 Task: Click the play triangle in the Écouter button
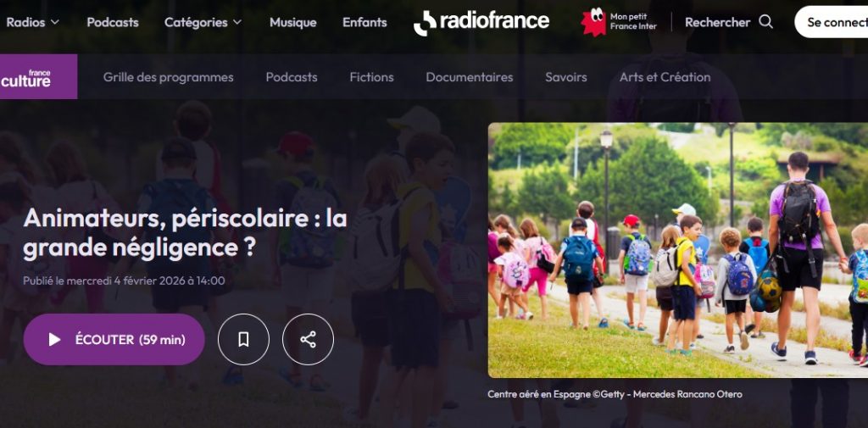(54, 339)
